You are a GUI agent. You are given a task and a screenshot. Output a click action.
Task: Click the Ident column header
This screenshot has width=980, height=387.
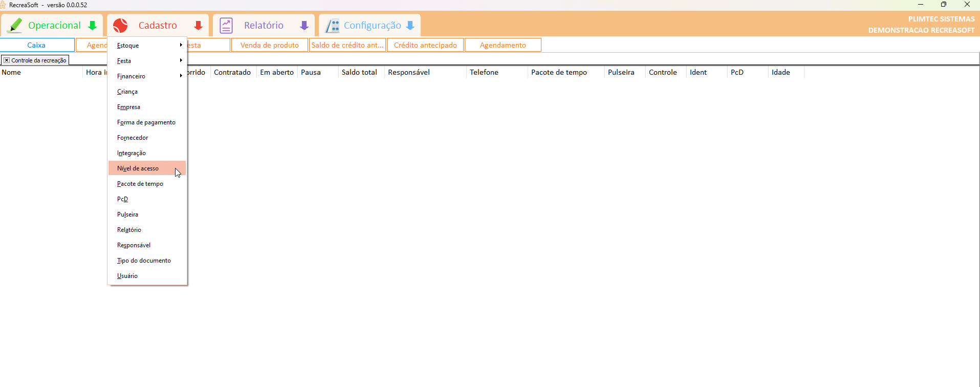tap(707, 72)
